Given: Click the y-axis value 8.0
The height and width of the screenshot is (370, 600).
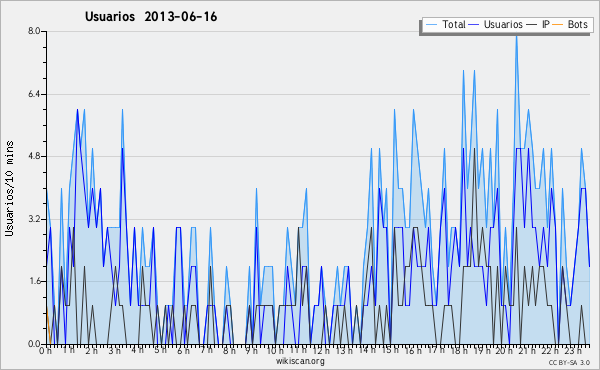Looking at the screenshot, I should 34,31.
